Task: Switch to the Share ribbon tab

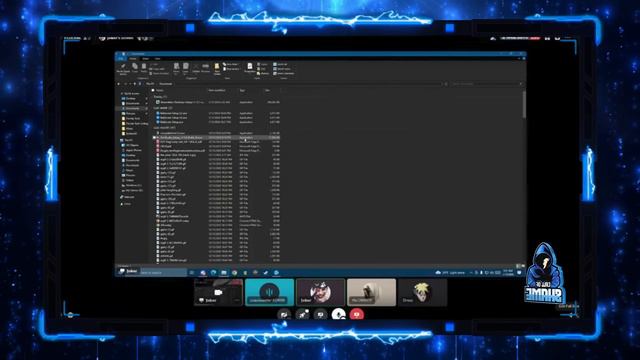Action: pyautogui.click(x=145, y=59)
